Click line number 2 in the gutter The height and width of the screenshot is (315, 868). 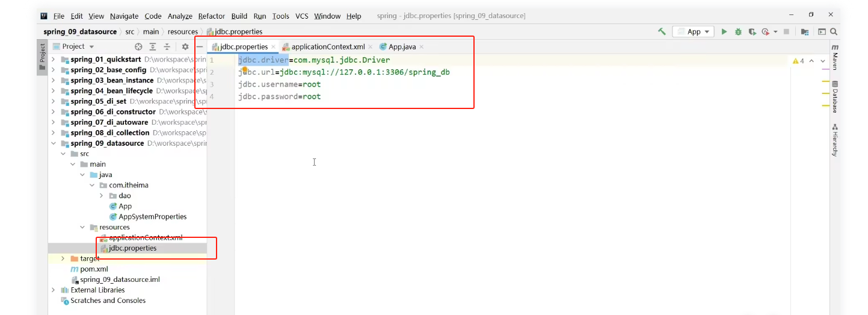pyautogui.click(x=211, y=72)
